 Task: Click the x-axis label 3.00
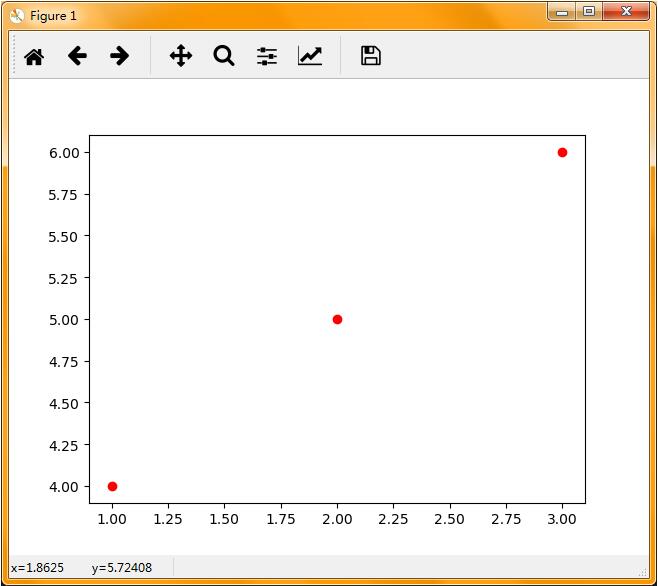[x=562, y=519]
